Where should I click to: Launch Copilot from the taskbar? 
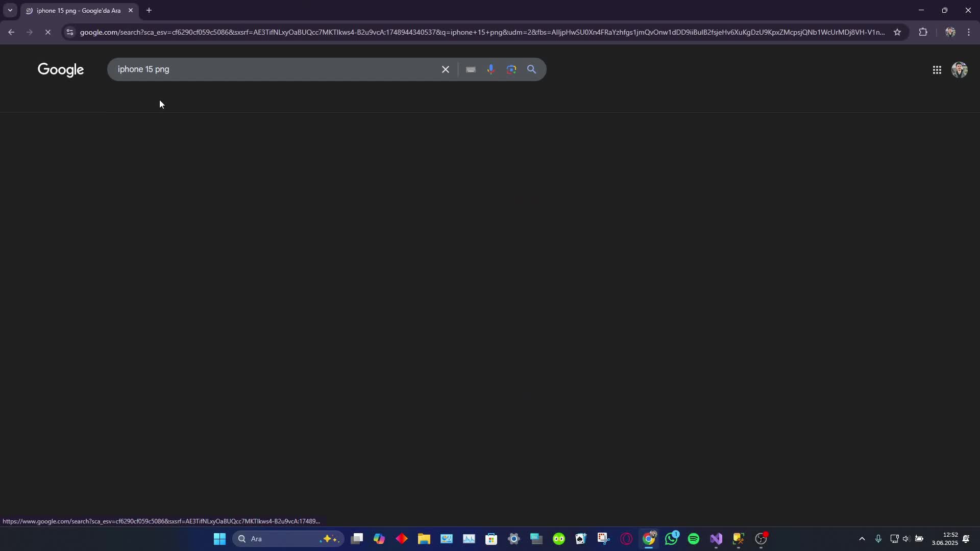point(379,539)
